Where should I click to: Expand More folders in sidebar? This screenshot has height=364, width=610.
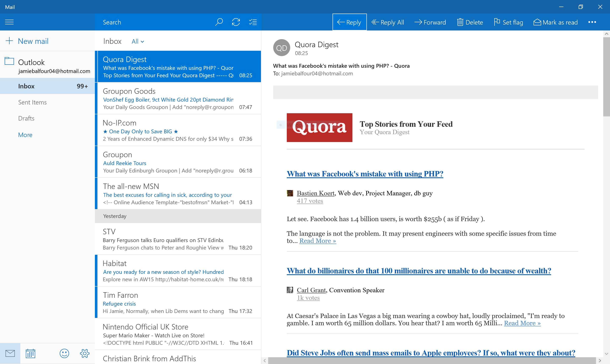[x=25, y=135]
